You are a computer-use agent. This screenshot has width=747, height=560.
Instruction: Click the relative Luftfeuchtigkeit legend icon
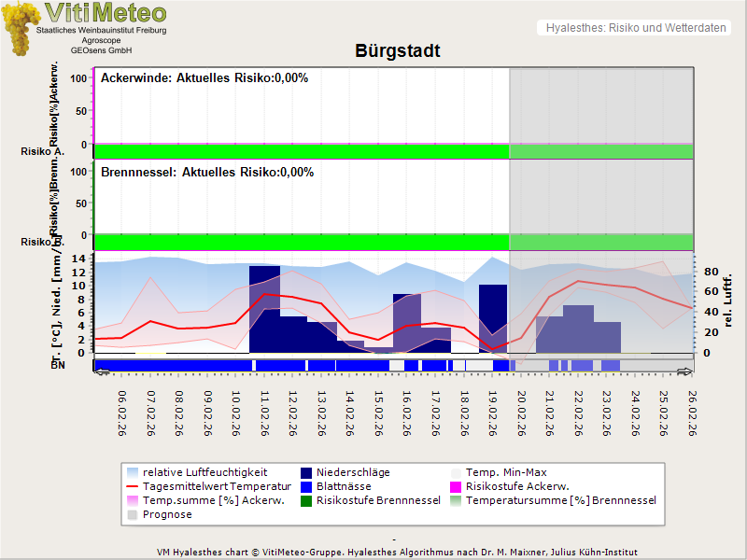[x=134, y=472]
